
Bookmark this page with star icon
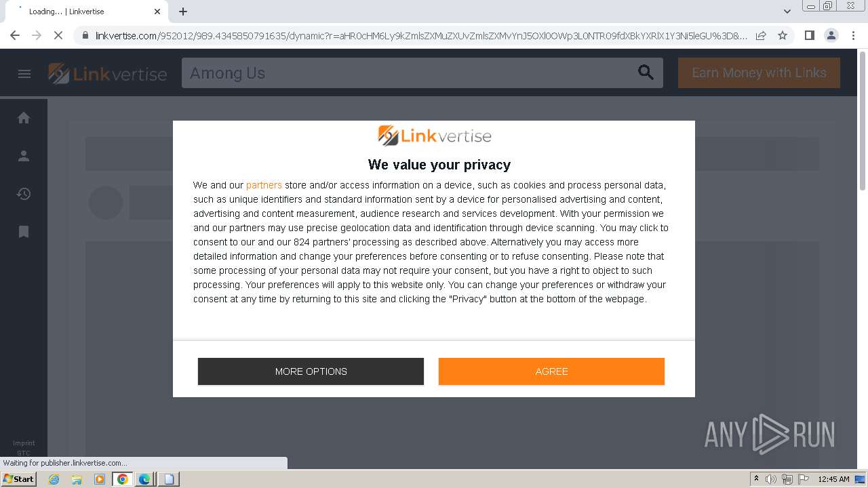(x=783, y=35)
